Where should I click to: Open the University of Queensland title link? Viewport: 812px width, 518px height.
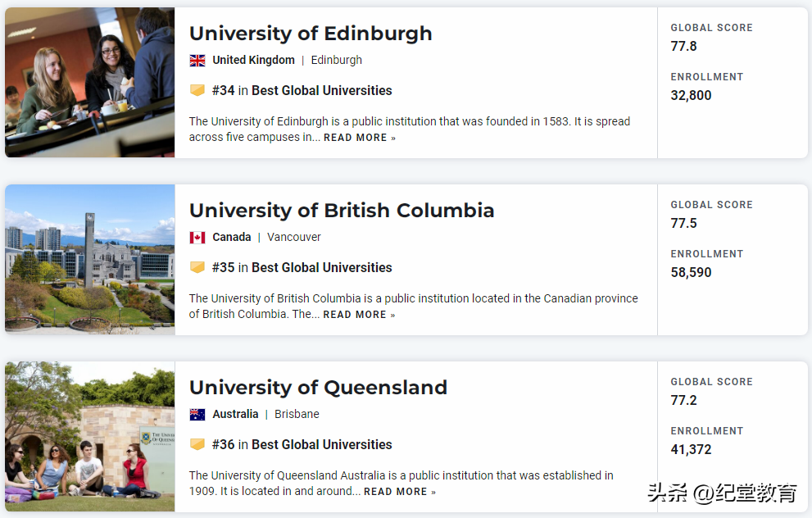click(x=318, y=388)
